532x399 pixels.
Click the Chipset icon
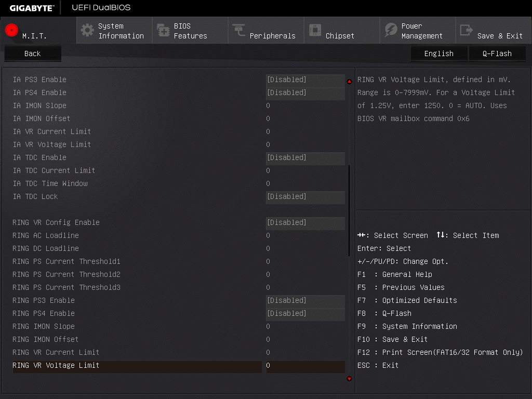coord(315,30)
